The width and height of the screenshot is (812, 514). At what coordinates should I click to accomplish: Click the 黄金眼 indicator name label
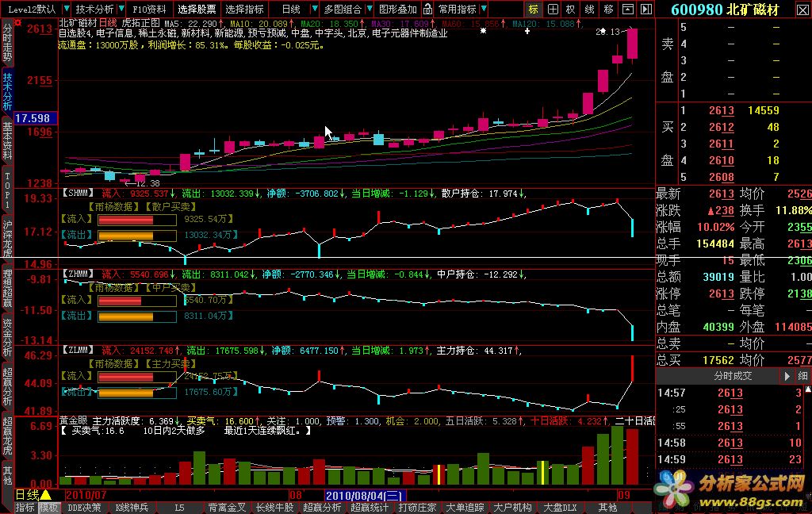[73, 420]
